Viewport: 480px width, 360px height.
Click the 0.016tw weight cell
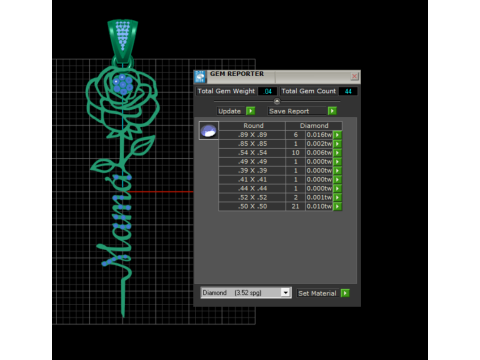pos(319,135)
